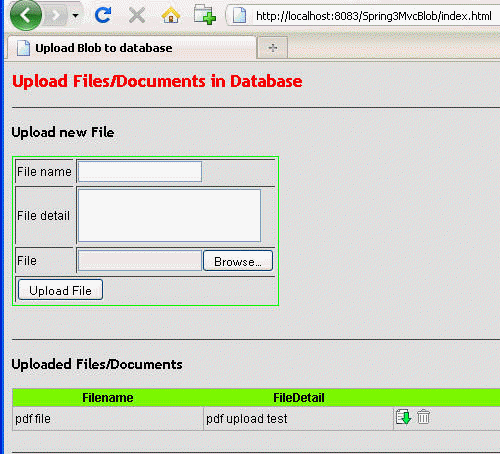Click the page icon in the address bar

click(239, 15)
